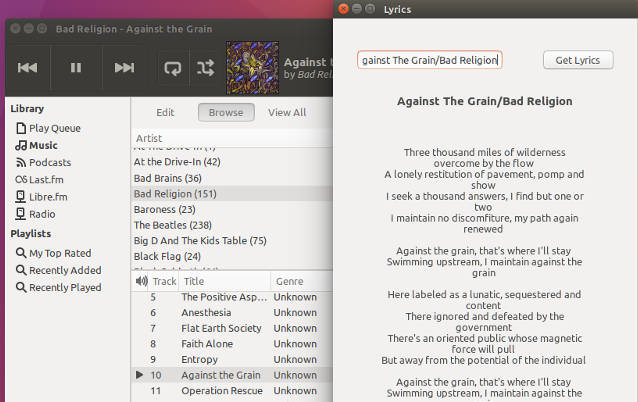638x402 pixels.
Task: Select artist Baroness (23)
Action: pyautogui.click(x=232, y=210)
